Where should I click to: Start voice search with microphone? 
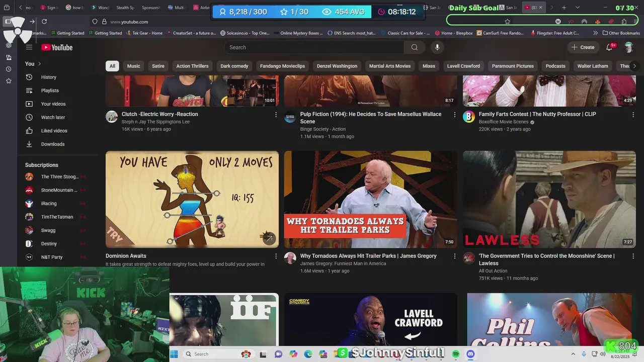point(437,47)
